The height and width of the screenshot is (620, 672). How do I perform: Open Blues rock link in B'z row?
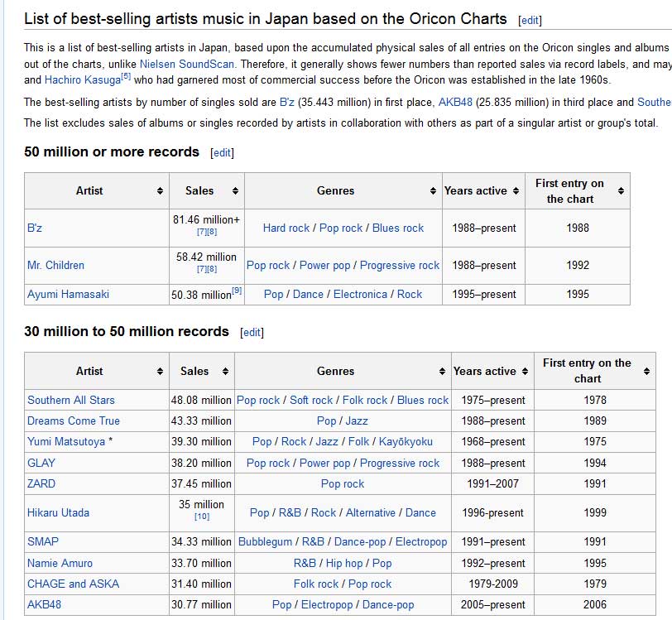pyautogui.click(x=398, y=228)
